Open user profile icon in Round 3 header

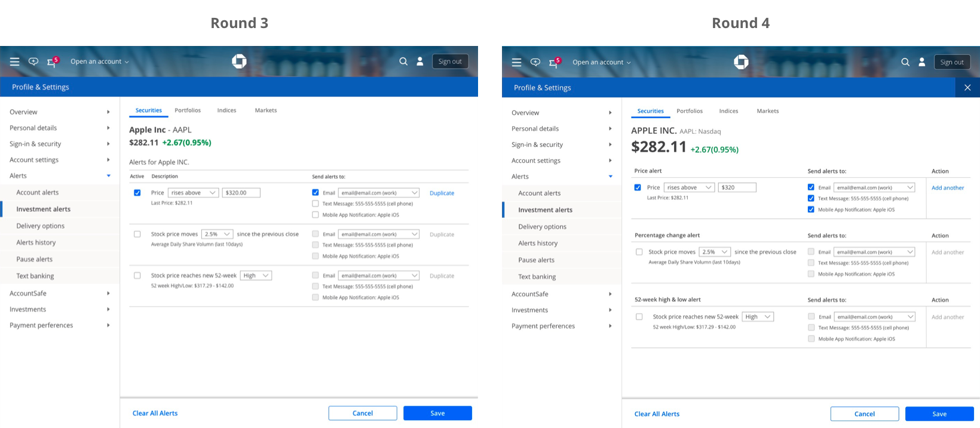(420, 61)
